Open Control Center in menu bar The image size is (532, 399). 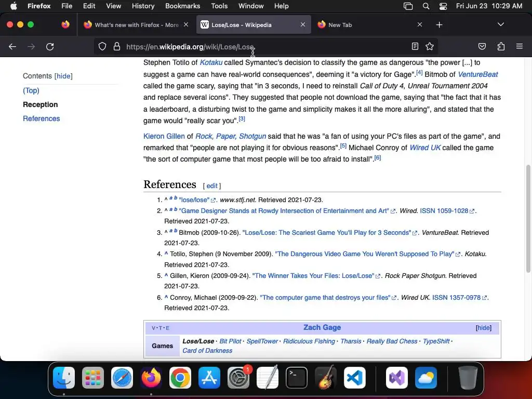[x=443, y=6]
